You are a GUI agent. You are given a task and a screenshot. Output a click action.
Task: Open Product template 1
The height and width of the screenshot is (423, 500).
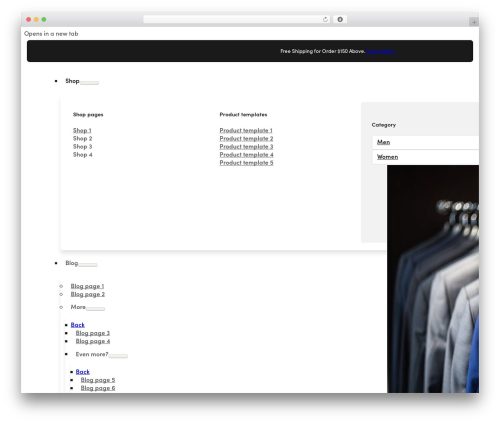pos(246,130)
